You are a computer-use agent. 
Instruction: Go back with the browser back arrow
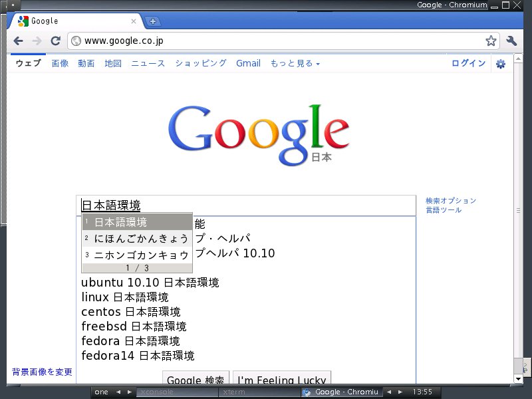click(x=19, y=41)
